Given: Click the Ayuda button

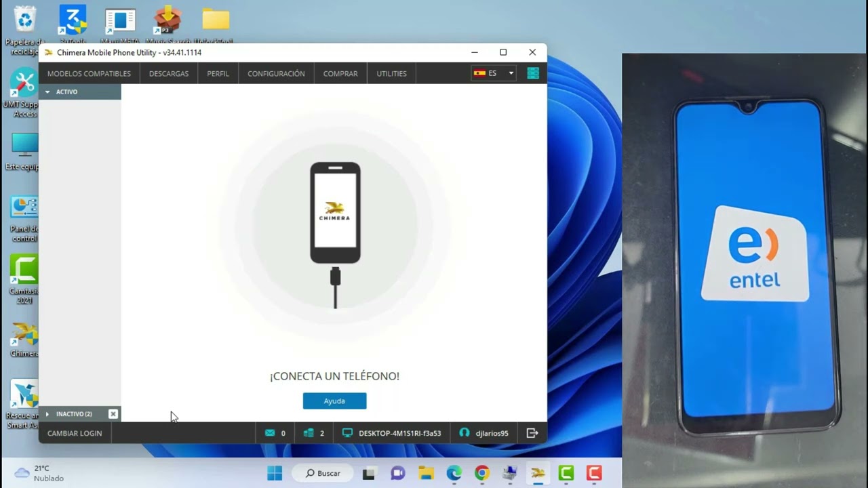Looking at the screenshot, I should 334,401.
